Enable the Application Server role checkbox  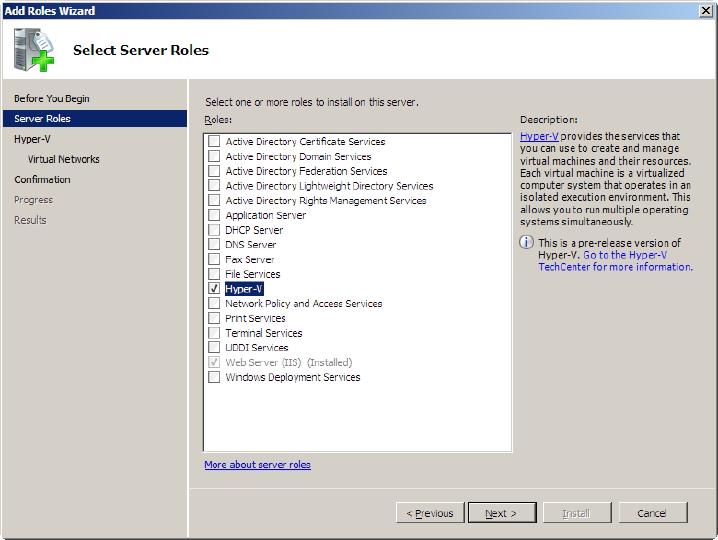click(x=214, y=215)
